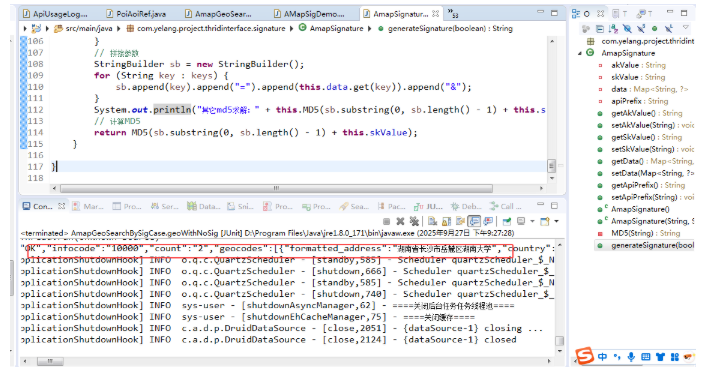Open Outline View Menu triangle
The height and width of the screenshot is (371, 705).
[686, 28]
